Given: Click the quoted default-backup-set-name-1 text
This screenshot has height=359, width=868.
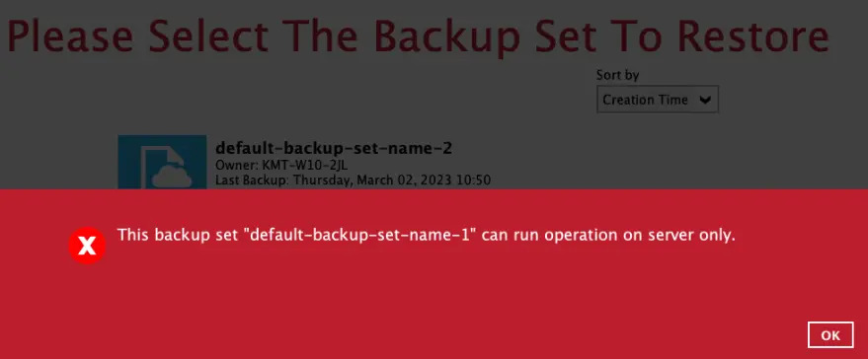Looking at the screenshot, I should click(360, 235).
